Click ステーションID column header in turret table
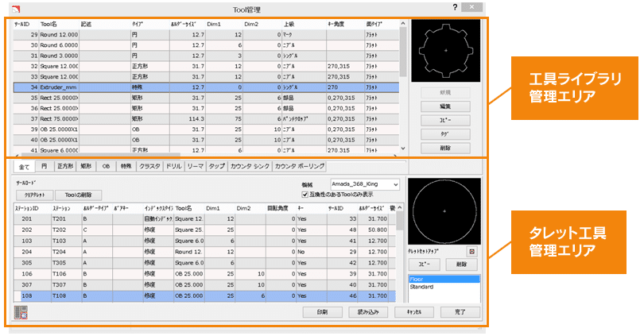Viewport: 644px width, 336px height. pyautogui.click(x=33, y=208)
